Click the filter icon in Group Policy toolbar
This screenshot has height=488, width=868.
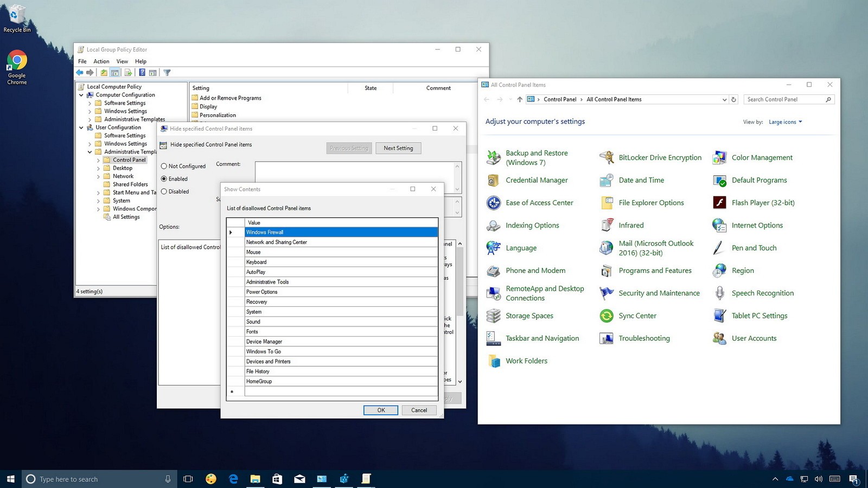click(x=167, y=73)
